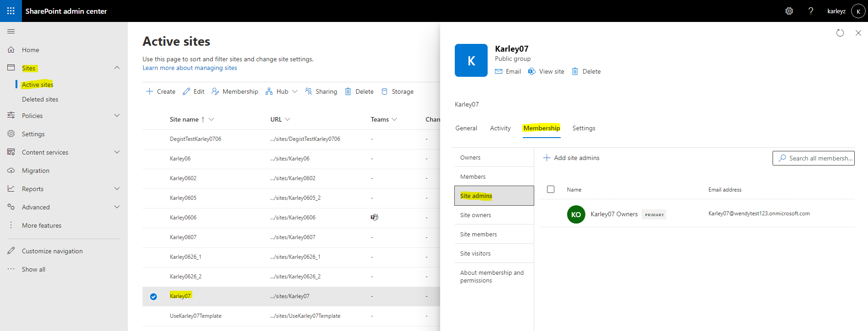Click the Storage toolbar icon

(x=384, y=91)
